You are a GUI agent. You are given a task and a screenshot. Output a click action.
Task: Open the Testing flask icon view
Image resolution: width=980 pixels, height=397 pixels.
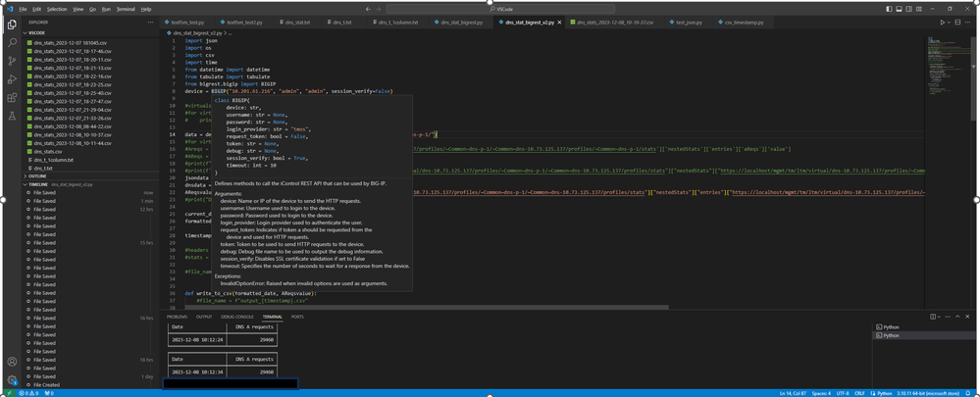[12, 116]
